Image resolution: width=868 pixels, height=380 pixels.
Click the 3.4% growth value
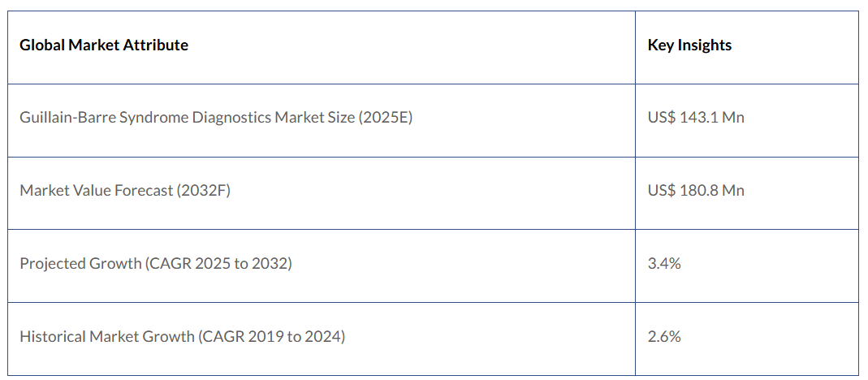click(664, 264)
